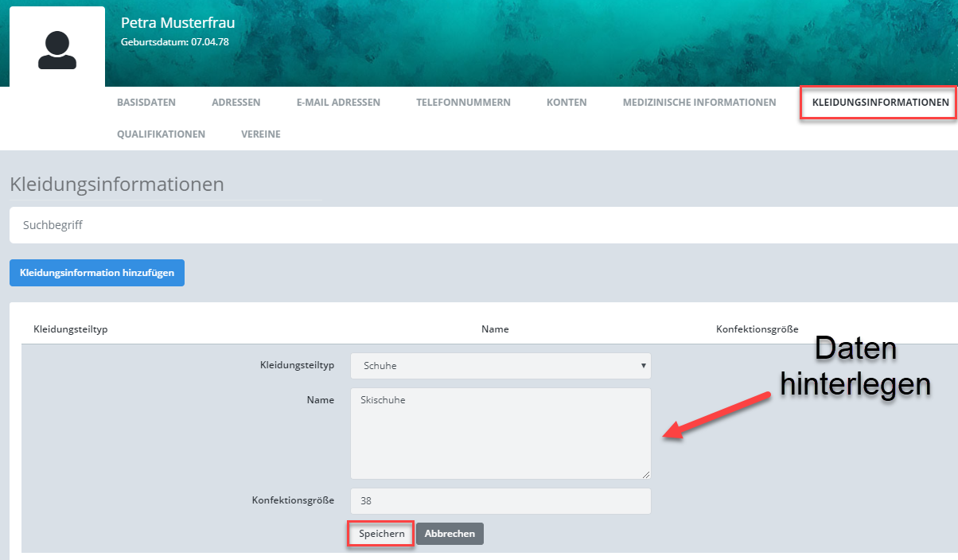Click the Konfektionsgröße column header

[x=757, y=329]
